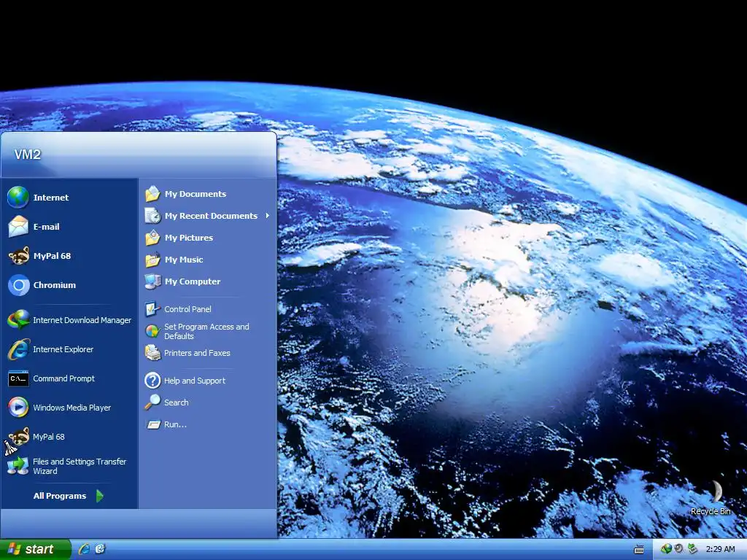
Task: Click the green start button
Action: [34, 549]
